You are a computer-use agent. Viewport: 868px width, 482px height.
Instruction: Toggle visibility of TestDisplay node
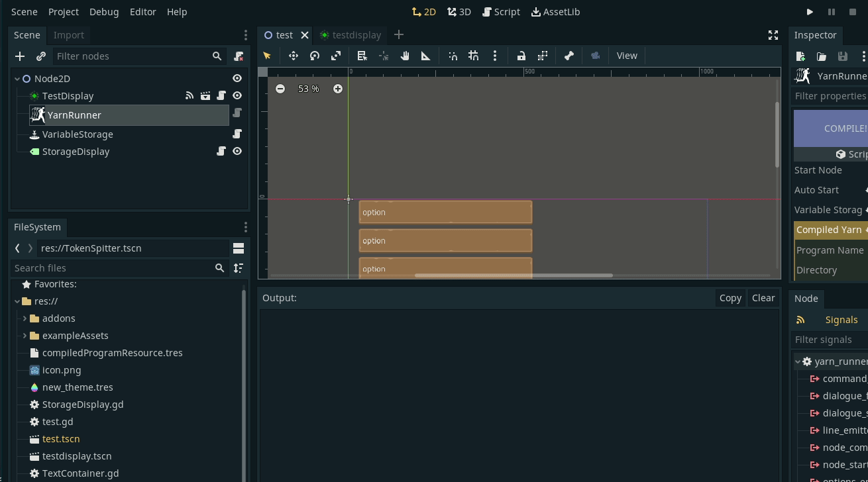[237, 96]
